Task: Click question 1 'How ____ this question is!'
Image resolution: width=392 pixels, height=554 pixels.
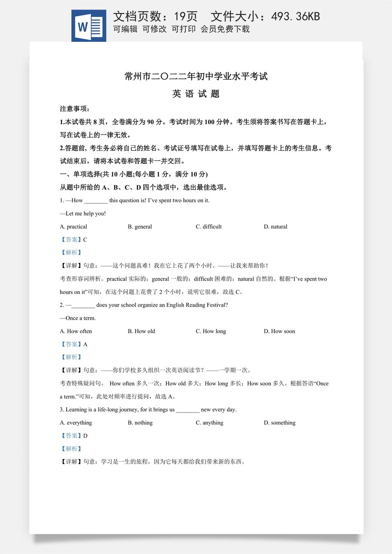Action: [135, 200]
